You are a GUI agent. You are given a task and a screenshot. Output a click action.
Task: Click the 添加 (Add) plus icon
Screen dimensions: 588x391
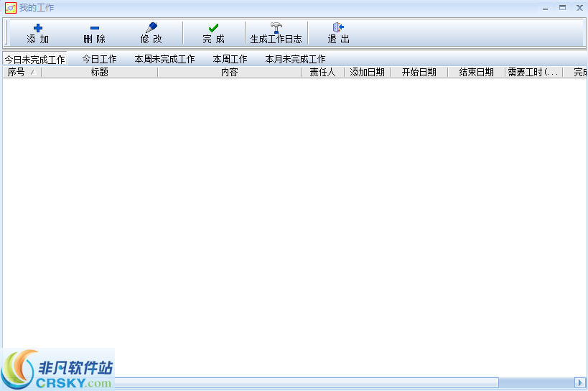(38, 28)
